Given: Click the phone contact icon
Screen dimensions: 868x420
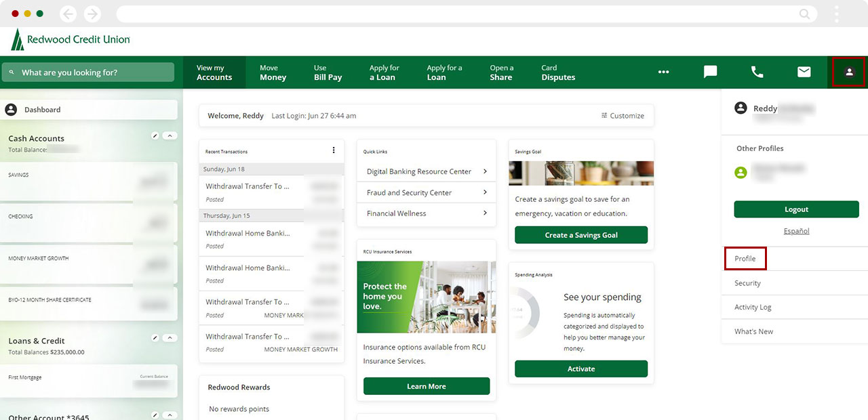Looking at the screenshot, I should click(757, 72).
